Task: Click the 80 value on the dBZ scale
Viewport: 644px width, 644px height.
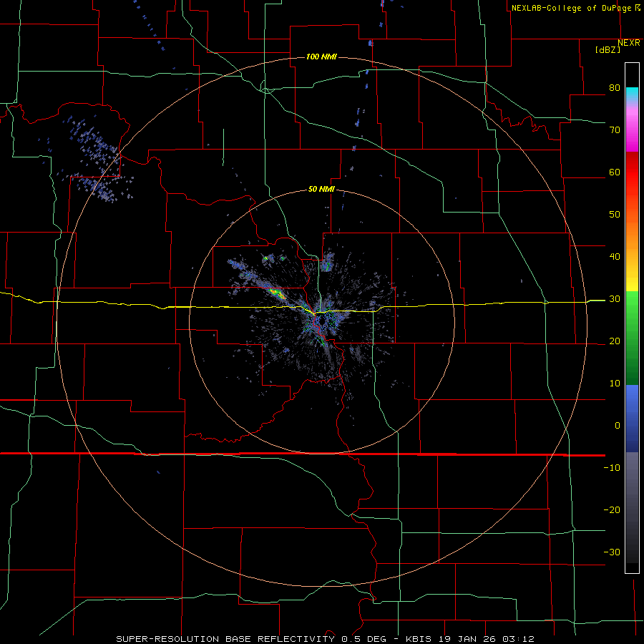Action: 615,88
